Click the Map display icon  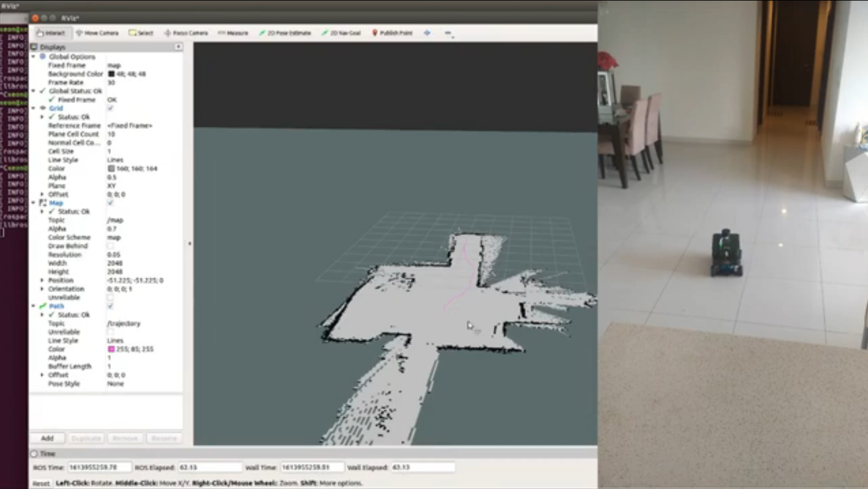(43, 203)
